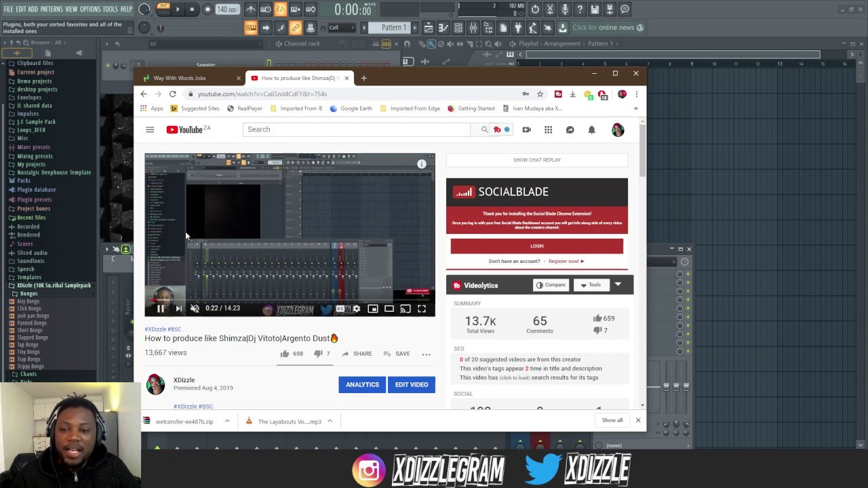Toggle Pat/Song mode in FL Studio
This screenshot has width=868, height=488.
pos(163,9)
